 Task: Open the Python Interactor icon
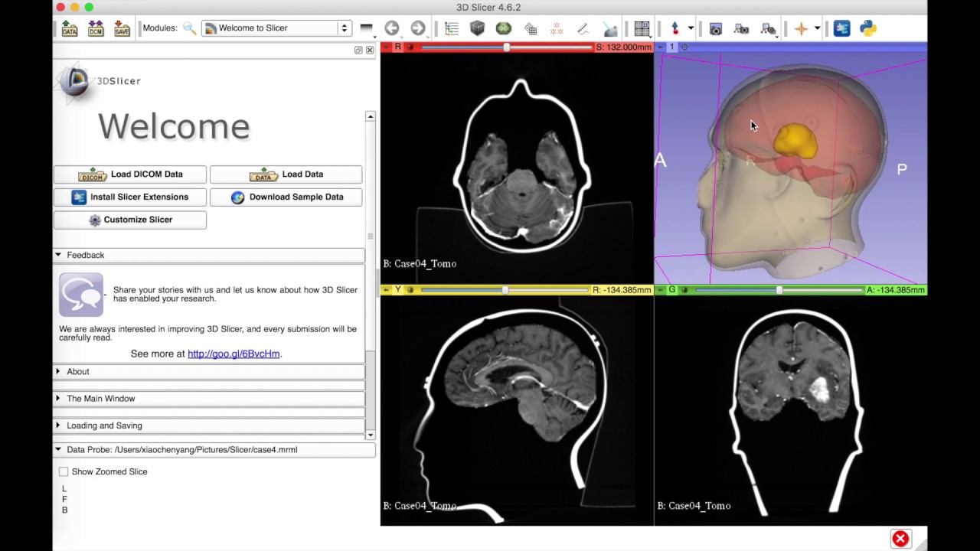click(868, 28)
